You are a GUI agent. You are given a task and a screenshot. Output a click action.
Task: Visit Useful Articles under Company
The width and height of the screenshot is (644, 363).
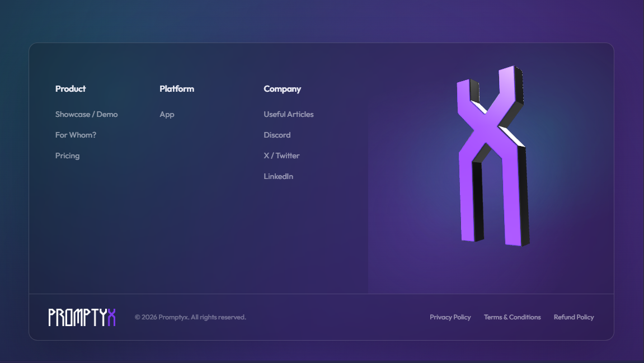[288, 114]
